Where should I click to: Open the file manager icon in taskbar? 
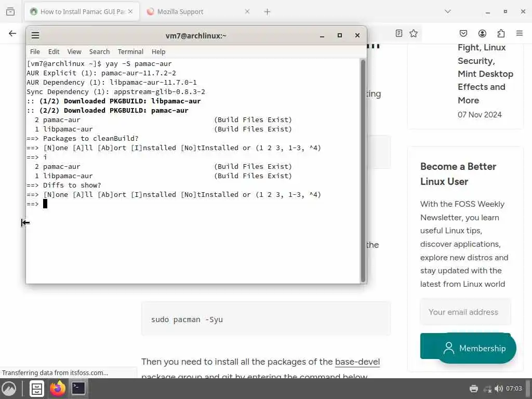point(37,389)
